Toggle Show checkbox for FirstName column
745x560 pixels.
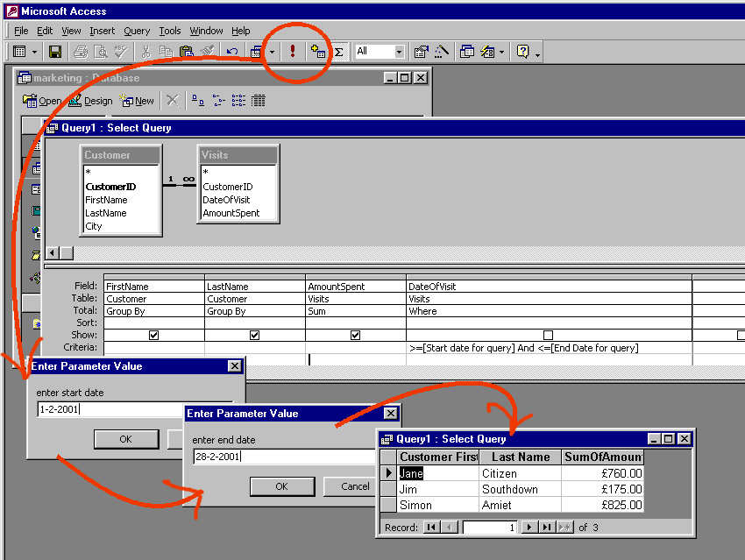pos(153,335)
